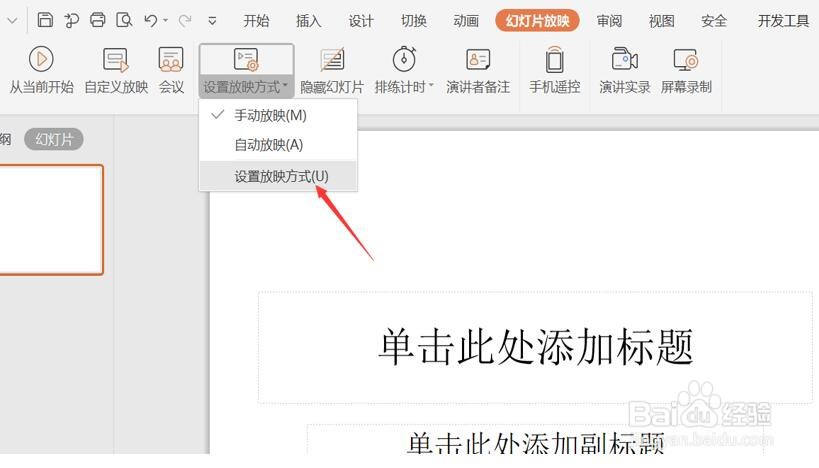Choose 自动放映(A) menu entry
This screenshot has height=468, width=819.
tap(278, 145)
